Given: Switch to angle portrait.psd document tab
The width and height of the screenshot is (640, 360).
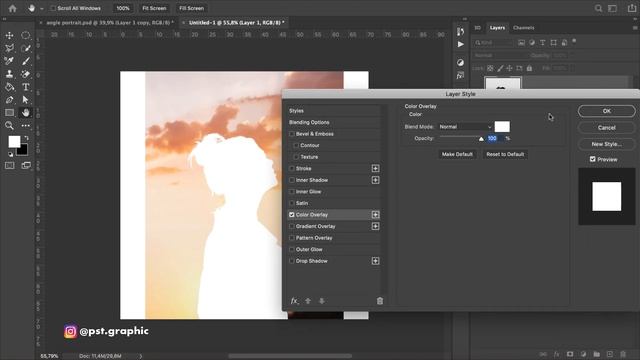Looking at the screenshot, I should pos(109,23).
